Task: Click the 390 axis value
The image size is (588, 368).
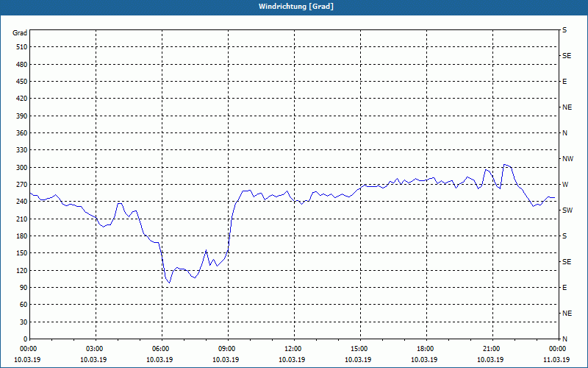Action: click(x=21, y=116)
